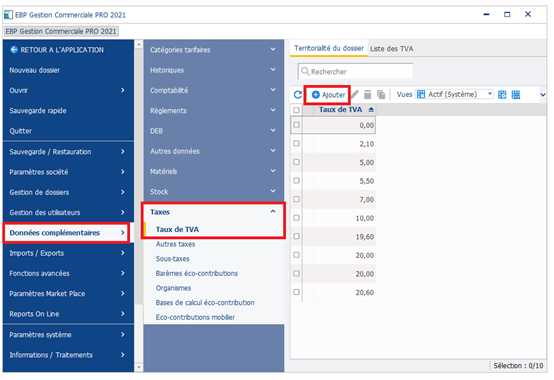
Task: Open Fonctions avancées submenu
Action: 68,273
